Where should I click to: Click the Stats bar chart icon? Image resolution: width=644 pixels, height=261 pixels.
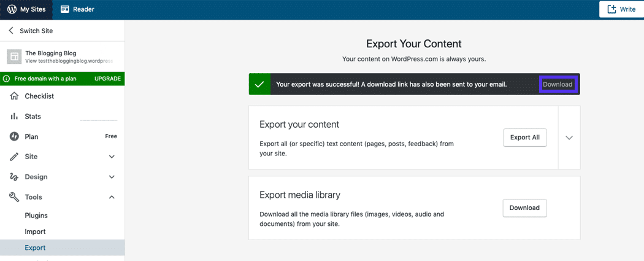[x=14, y=117]
